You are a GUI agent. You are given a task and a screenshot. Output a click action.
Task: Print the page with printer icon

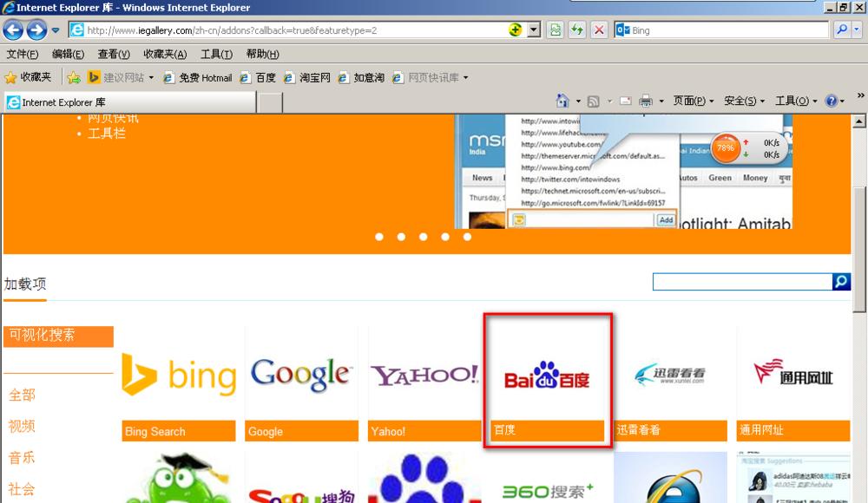pos(646,101)
